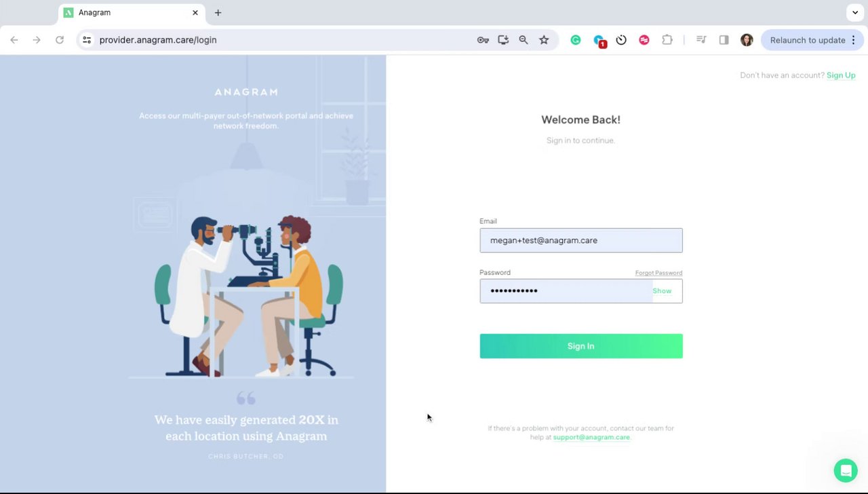Reload the page with refresh icon
Image resolution: width=868 pixels, height=494 pixels.
coord(60,40)
